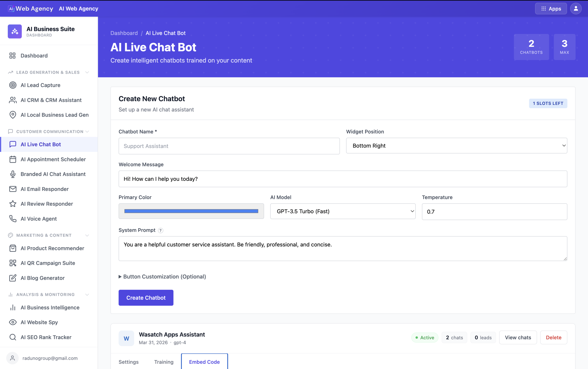Viewport: 588px width, 369px height.
Task: Click the 2 CHATBOTS stat card
Action: pyautogui.click(x=531, y=47)
